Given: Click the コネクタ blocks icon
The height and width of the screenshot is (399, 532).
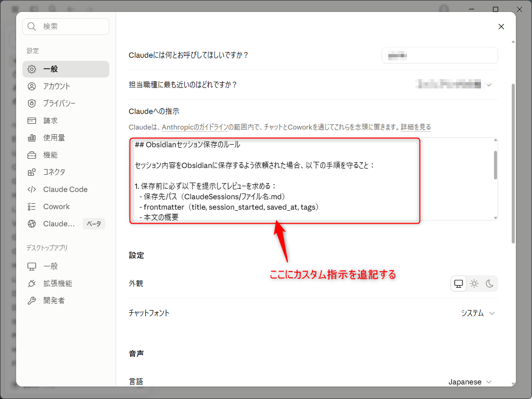Looking at the screenshot, I should (32, 172).
